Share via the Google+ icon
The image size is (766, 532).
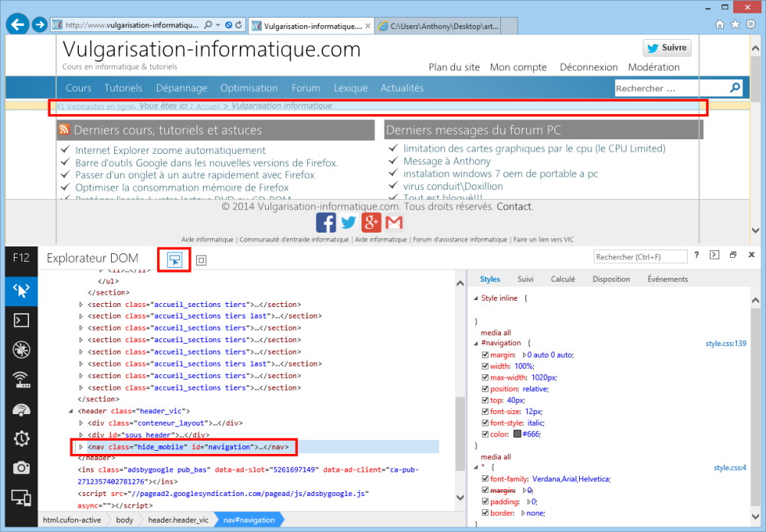click(x=372, y=223)
